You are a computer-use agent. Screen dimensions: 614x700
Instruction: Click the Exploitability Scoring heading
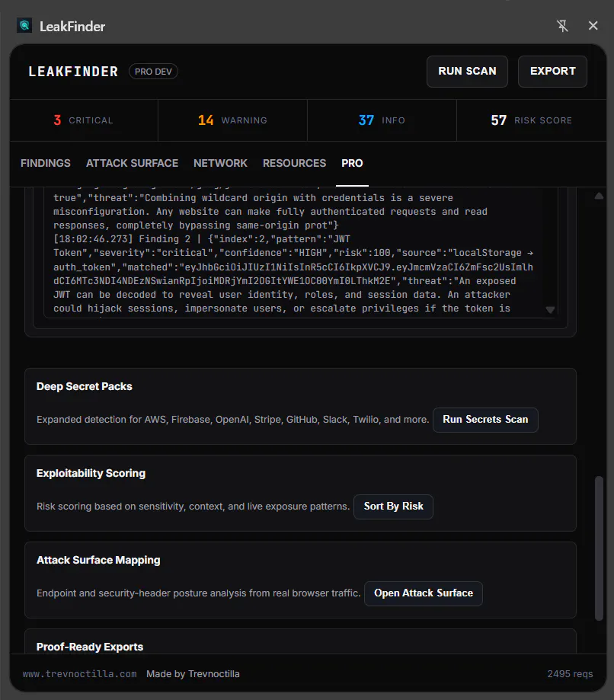pyautogui.click(x=91, y=473)
